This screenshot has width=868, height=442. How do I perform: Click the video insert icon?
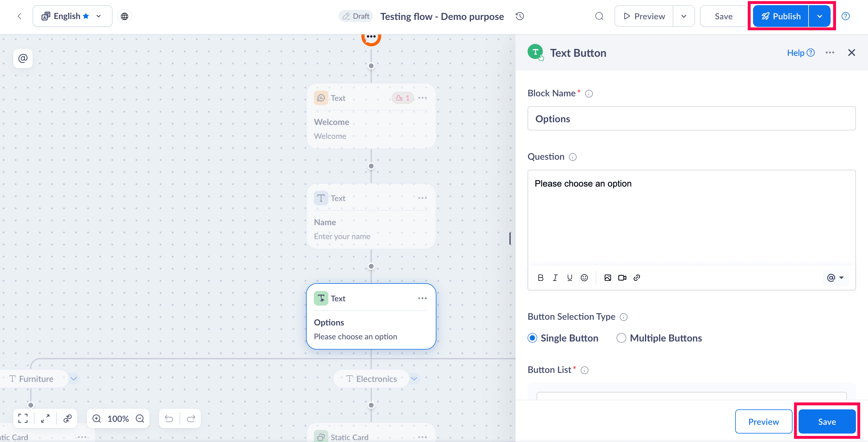pos(622,277)
